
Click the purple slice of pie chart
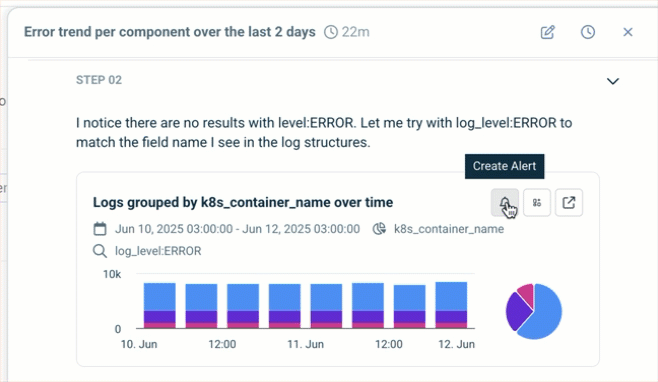point(517,311)
